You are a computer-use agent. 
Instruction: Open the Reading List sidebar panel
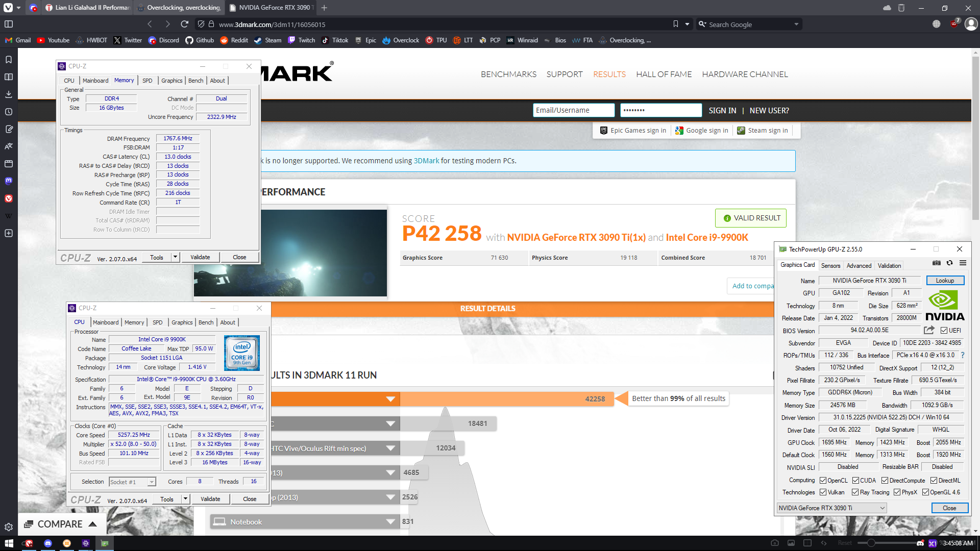[x=9, y=77]
